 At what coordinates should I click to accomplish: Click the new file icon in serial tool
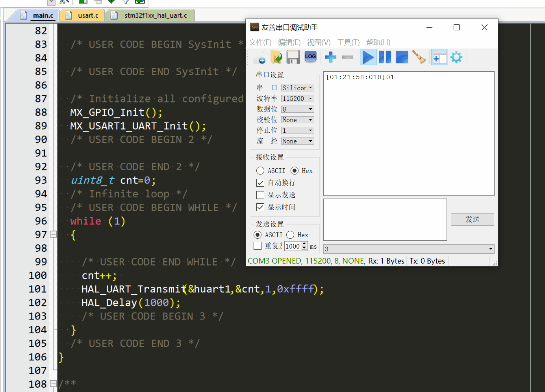point(260,58)
